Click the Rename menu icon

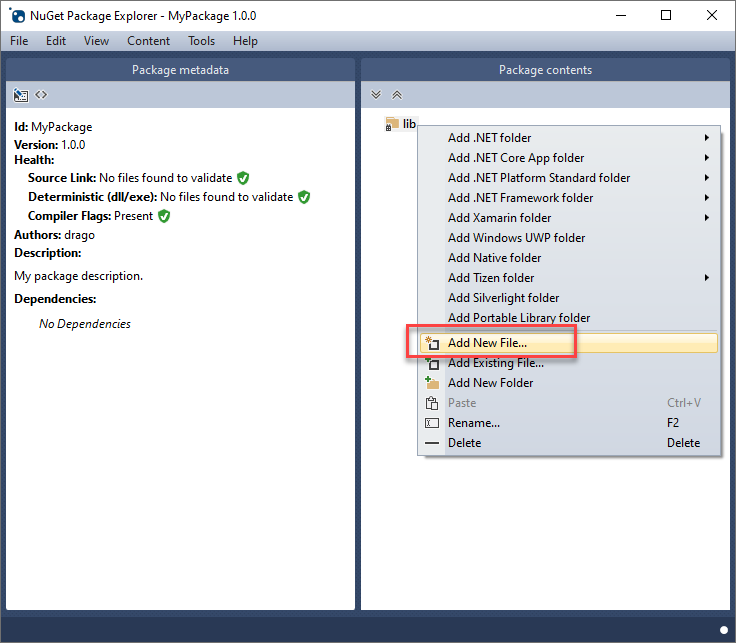click(x=432, y=423)
